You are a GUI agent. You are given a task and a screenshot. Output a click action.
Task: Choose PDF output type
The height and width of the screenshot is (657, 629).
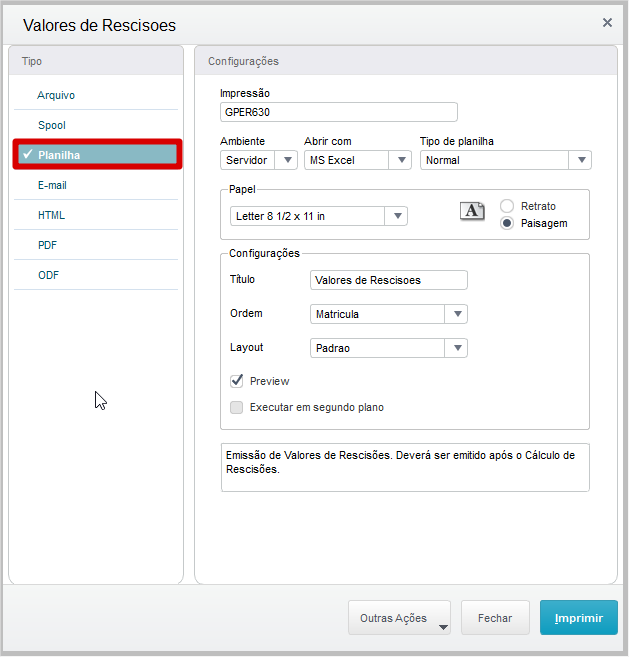[x=96, y=245]
